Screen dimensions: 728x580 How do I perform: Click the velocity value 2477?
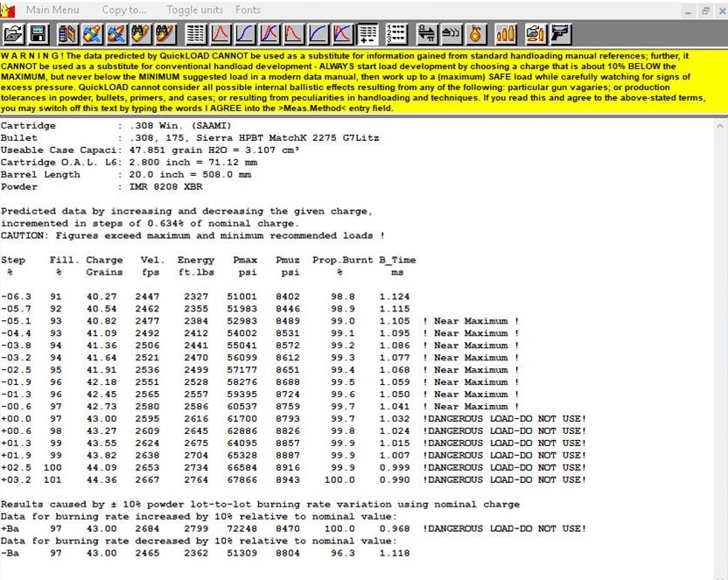pyautogui.click(x=147, y=321)
